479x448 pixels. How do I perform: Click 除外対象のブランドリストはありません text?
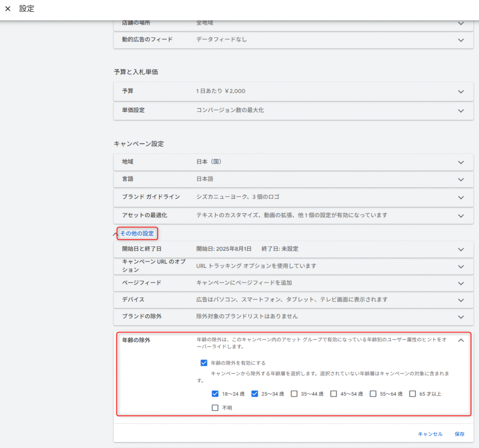[x=247, y=317]
